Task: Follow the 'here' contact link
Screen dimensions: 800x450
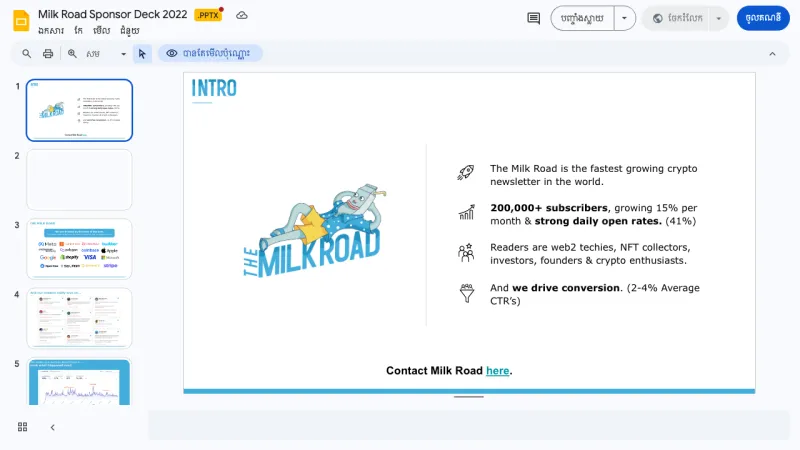Action: (497, 371)
